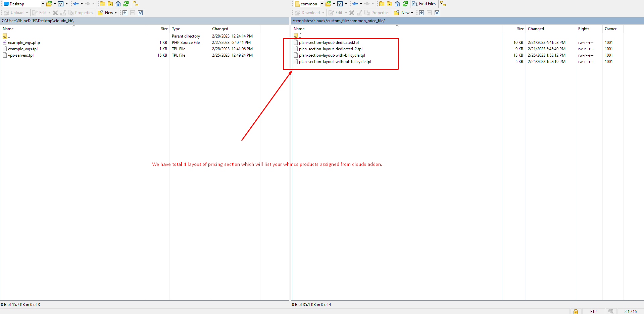Toggle the remote directory tree view
The image size is (644, 314).
tap(443, 4)
